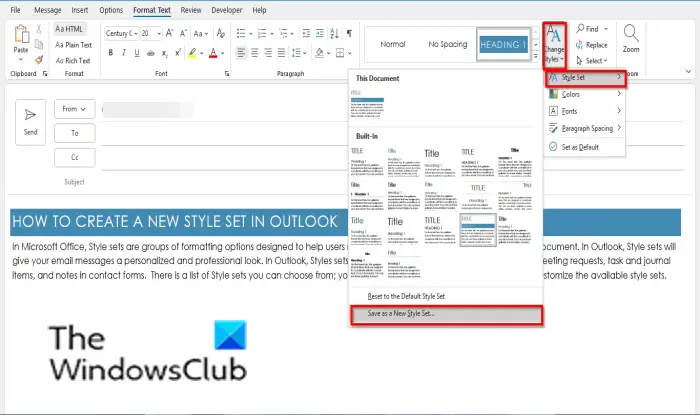Screen dimensions: 700x415
Task: Select Align Right paragraph icon
Action: click(x=268, y=53)
